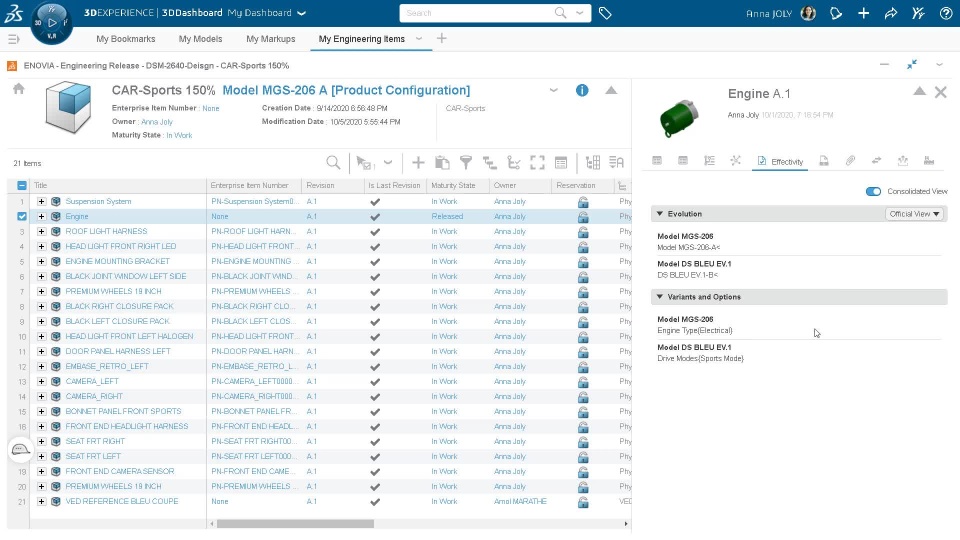The height and width of the screenshot is (540, 960).
Task: Collapse the Engine side panel arrow
Action: pos(919,91)
